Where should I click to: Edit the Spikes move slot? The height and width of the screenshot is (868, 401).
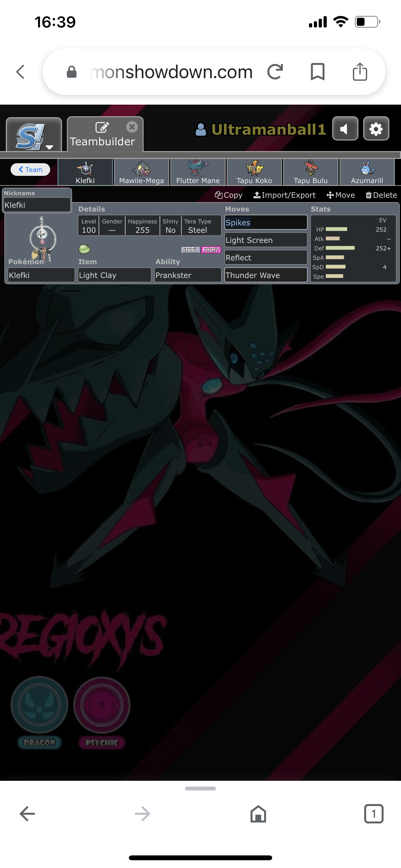pos(266,222)
